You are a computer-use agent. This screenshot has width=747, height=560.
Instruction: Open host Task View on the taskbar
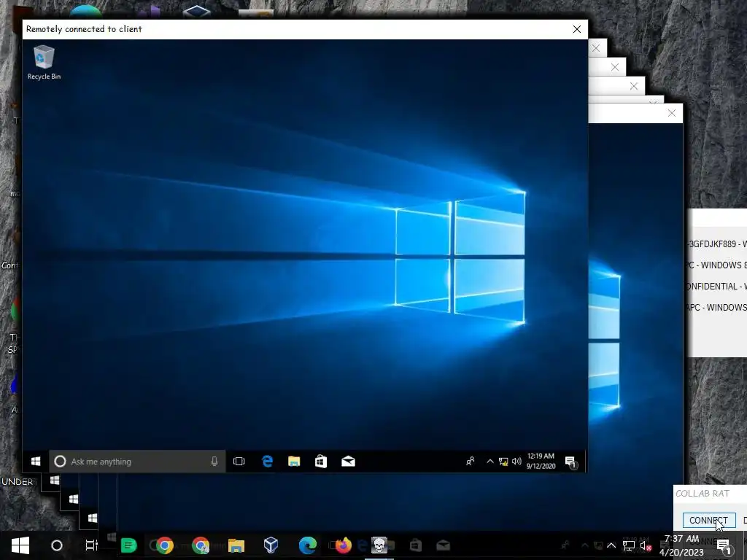point(91,545)
